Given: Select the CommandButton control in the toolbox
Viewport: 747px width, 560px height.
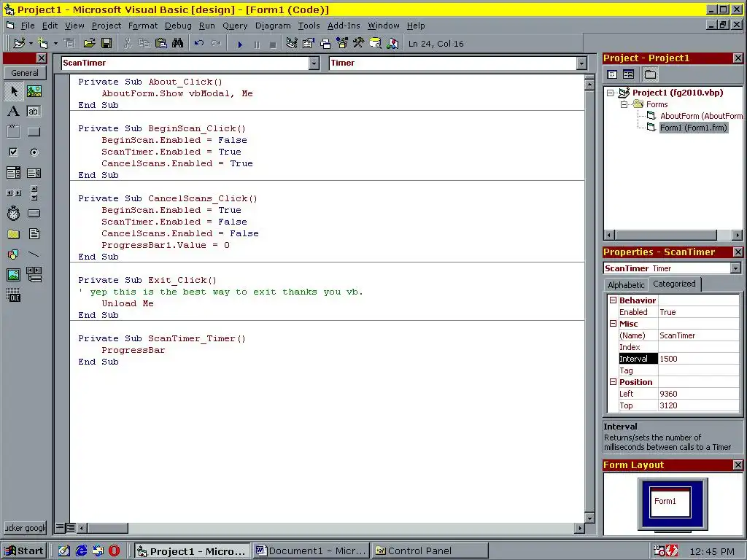Looking at the screenshot, I should (34, 131).
